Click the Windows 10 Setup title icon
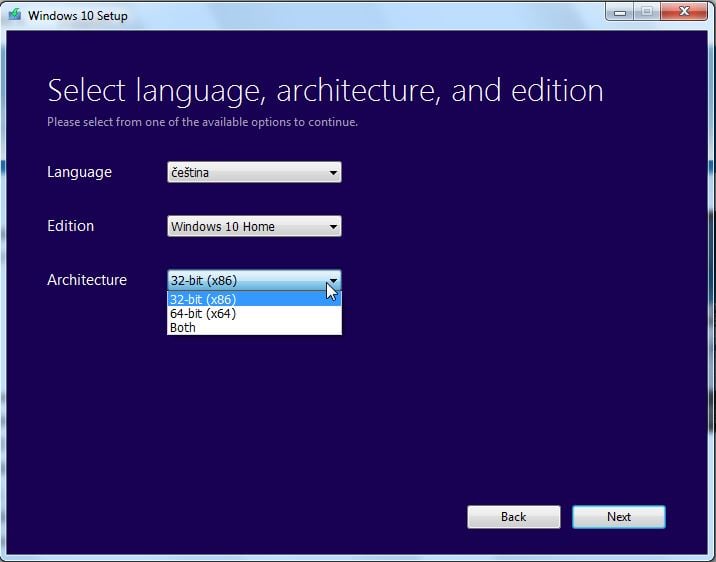The height and width of the screenshot is (562, 716). (x=15, y=15)
